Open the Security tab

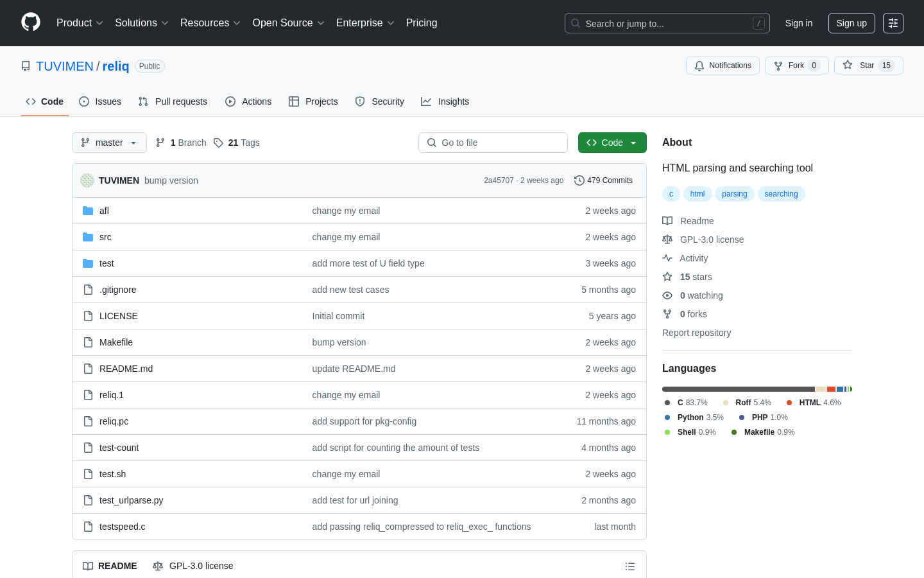click(x=380, y=101)
